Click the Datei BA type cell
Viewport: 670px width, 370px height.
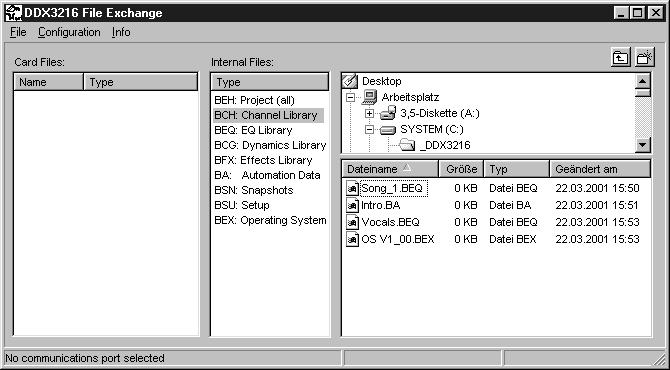(x=510, y=205)
